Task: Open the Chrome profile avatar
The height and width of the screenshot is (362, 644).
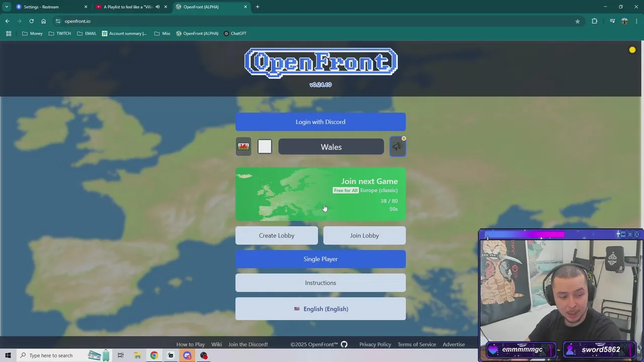Action: pyautogui.click(x=624, y=21)
